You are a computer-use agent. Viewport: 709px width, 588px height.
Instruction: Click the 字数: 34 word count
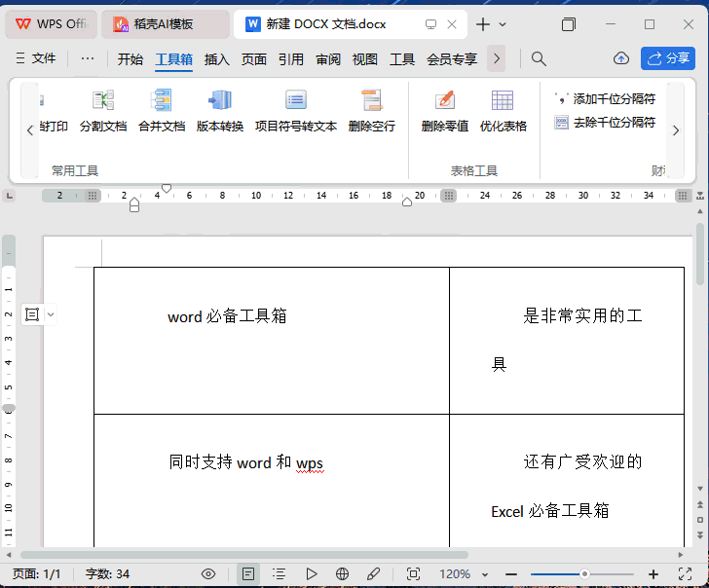click(x=107, y=574)
